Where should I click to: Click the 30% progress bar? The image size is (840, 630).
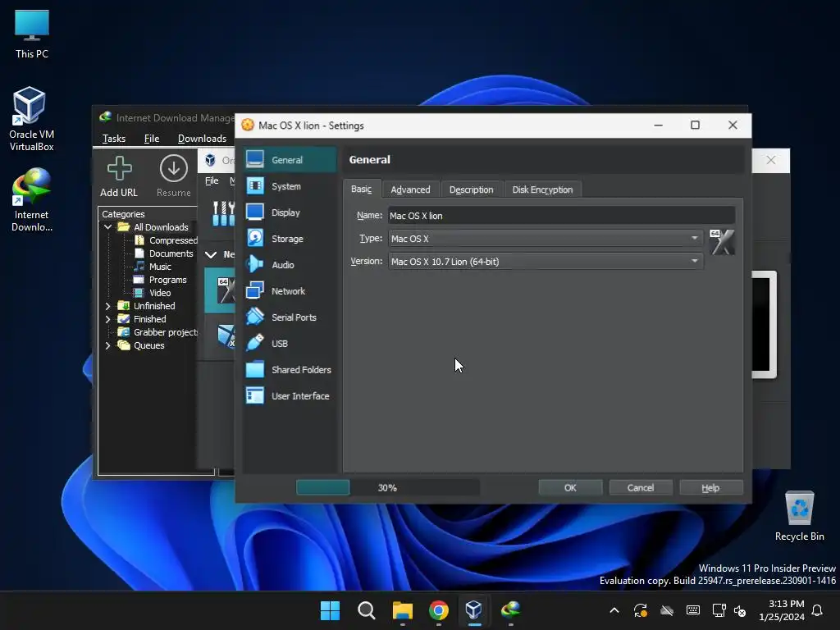click(388, 487)
